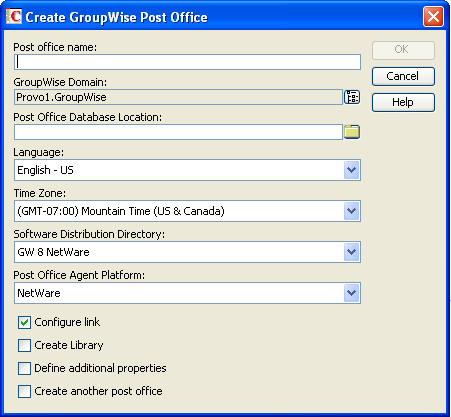Expand the Language dropdown

[x=352, y=170]
